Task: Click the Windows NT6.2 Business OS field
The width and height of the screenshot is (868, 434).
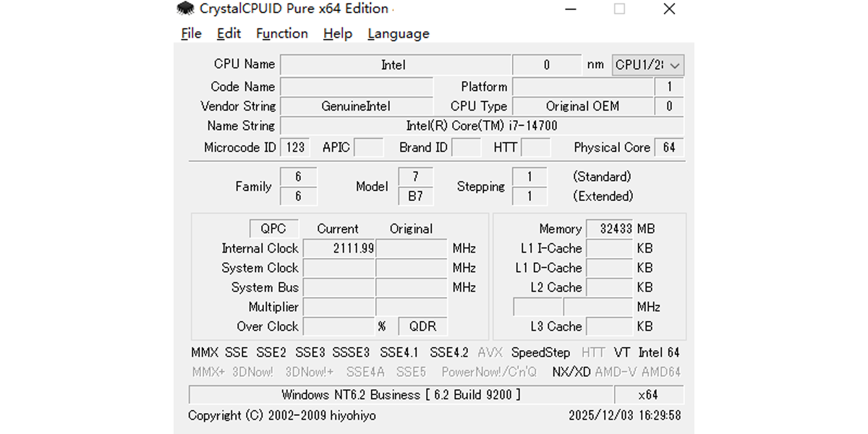Action: pos(401,395)
